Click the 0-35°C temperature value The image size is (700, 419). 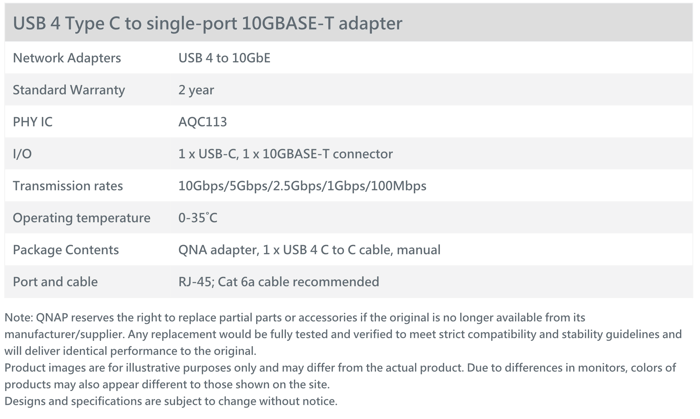coord(198,218)
